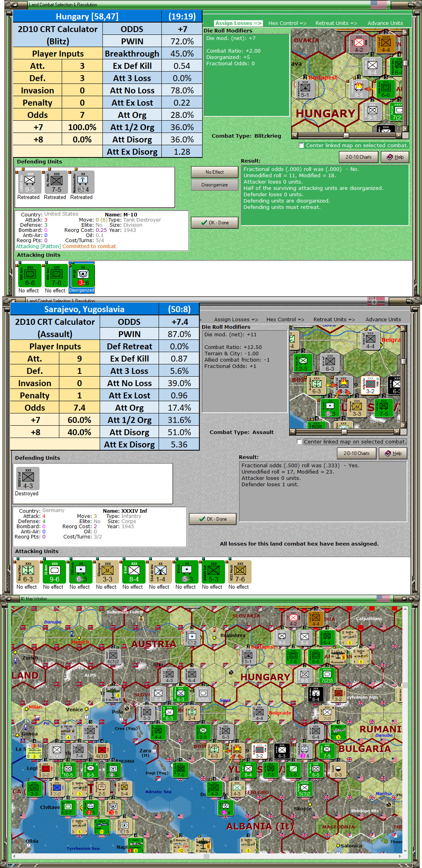Click the 6(3)2 HQ unit in Austria on map
Image resolution: width=422 pixels, height=868 pixels.
pyautogui.click(x=113, y=656)
